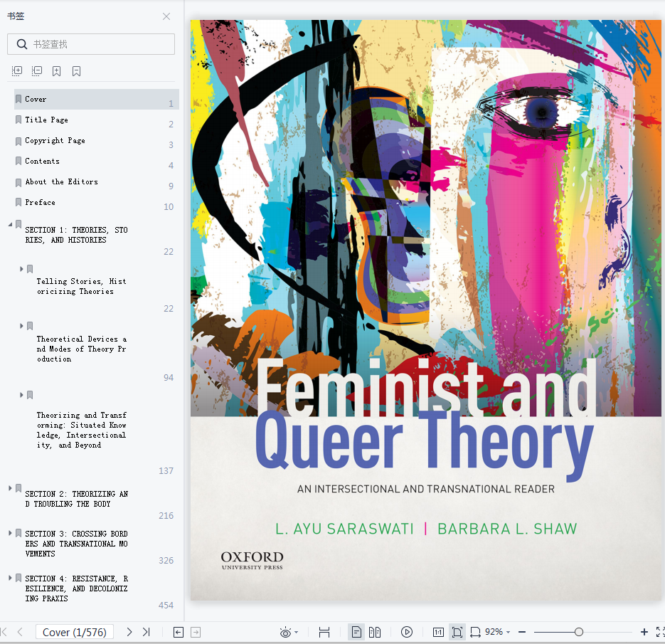Screen dimensions: 665x644
Task: Go to next page arrow
Action: point(129,632)
